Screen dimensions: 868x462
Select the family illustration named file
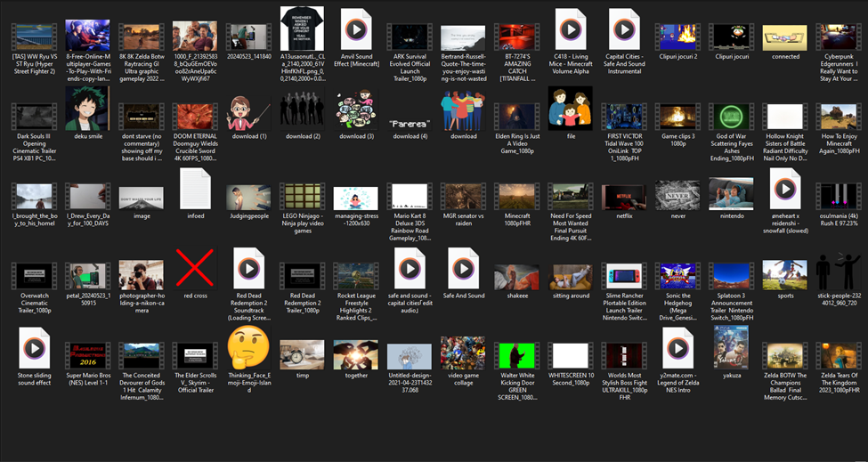[571, 109]
